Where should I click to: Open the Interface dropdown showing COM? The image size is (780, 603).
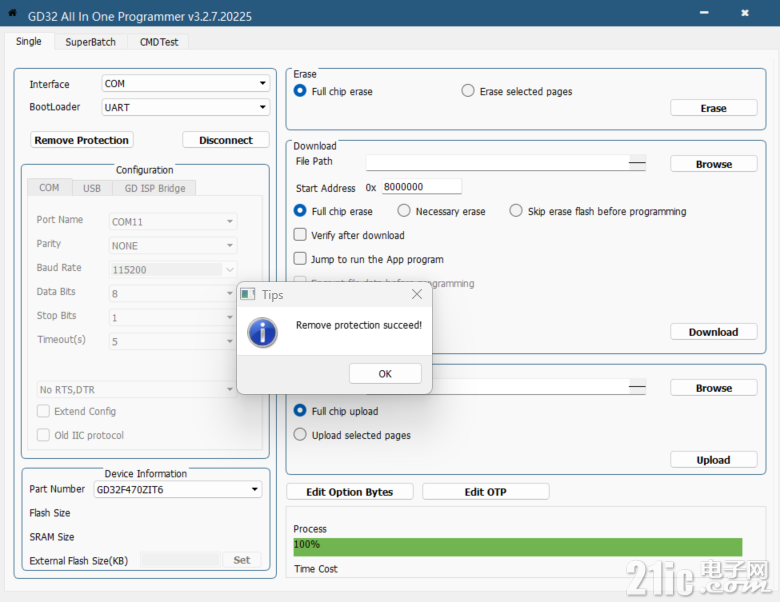coord(186,84)
